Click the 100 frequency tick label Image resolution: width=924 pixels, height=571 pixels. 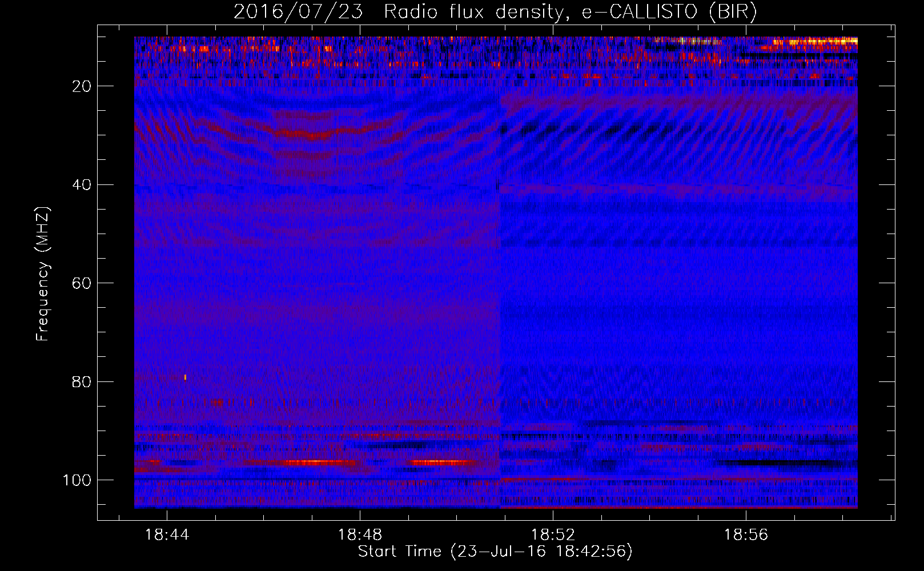tap(77, 480)
